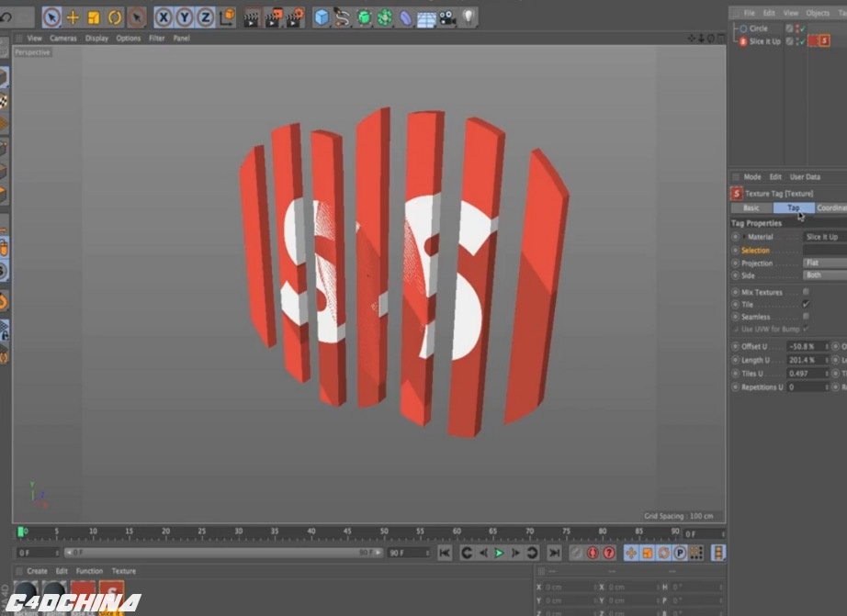The height and width of the screenshot is (616, 847).
Task: Jump to the start of the animation
Action: 445,553
